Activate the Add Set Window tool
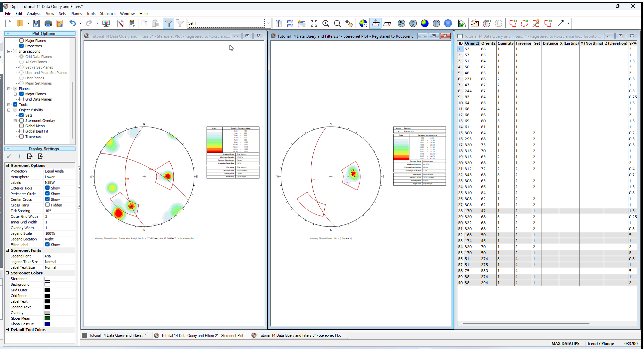The height and width of the screenshot is (349, 644). point(513,23)
